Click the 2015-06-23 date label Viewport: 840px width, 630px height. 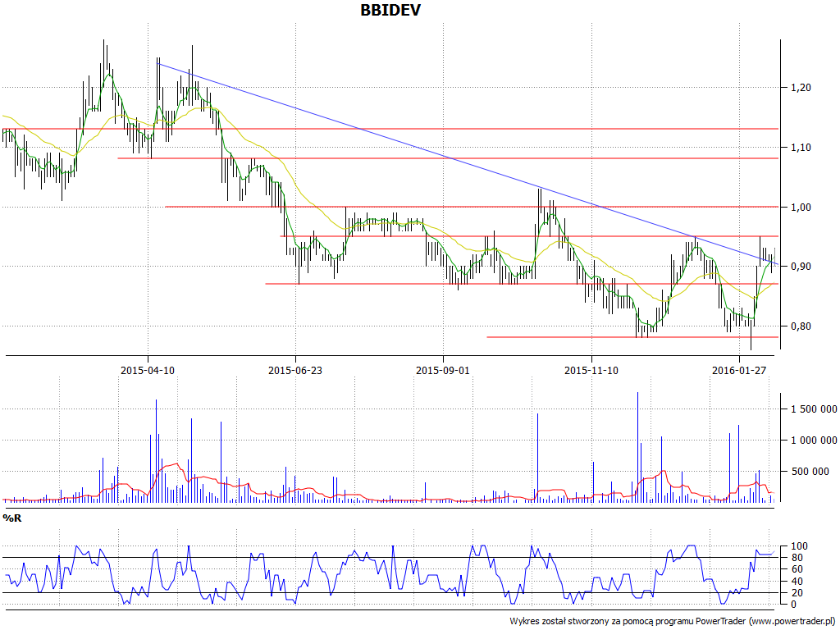tap(295, 370)
